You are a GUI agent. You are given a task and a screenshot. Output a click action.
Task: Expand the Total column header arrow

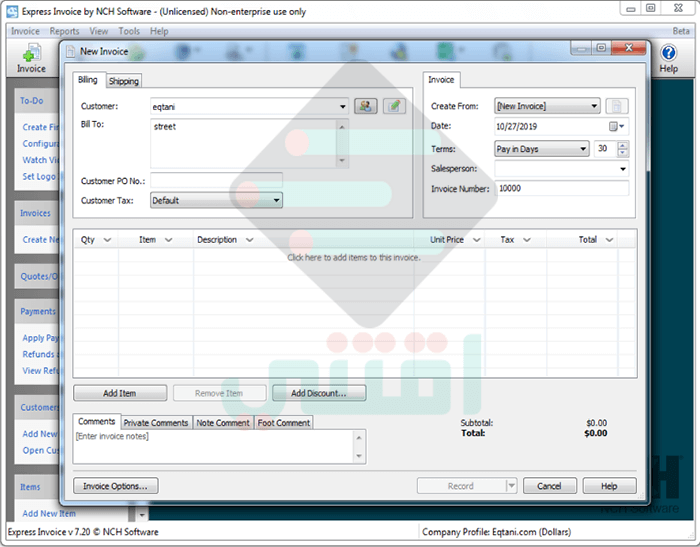[609, 240]
